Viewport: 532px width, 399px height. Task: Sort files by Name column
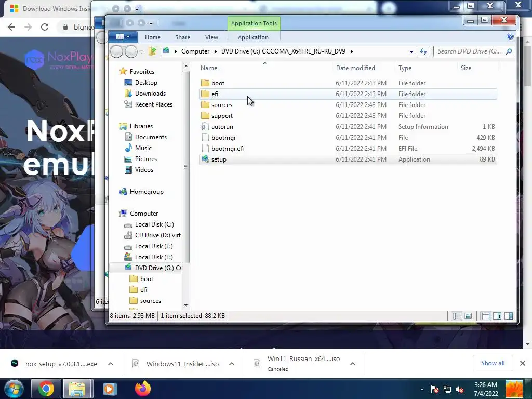point(209,68)
